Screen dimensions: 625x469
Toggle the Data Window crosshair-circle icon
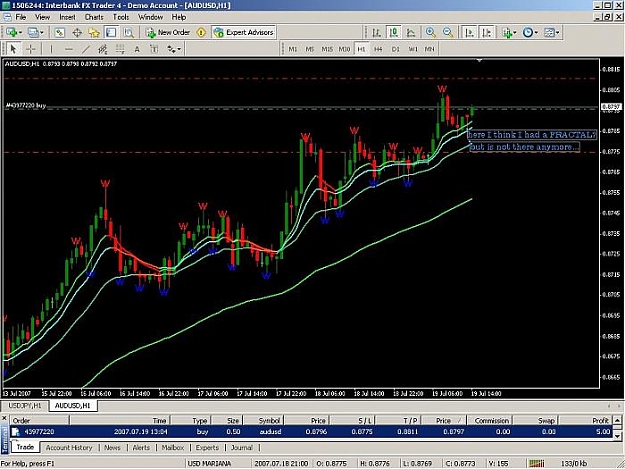point(77,32)
